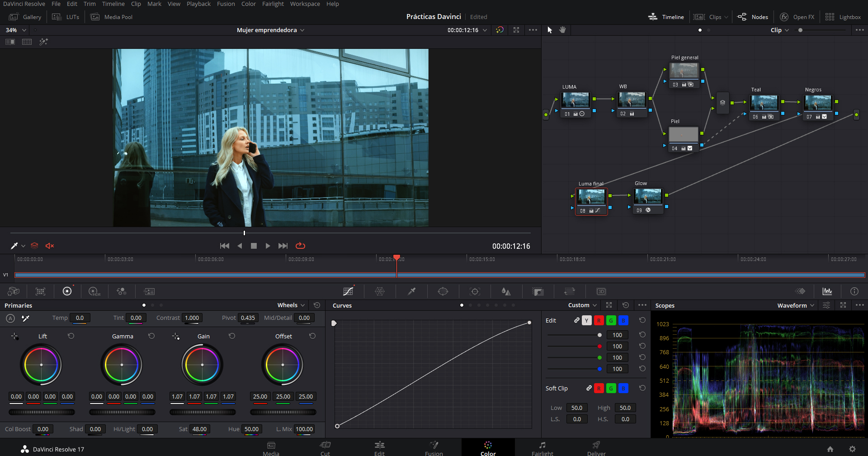The width and height of the screenshot is (868, 456).
Task: Open the 34% viewer zoom dropdown
Action: [16, 30]
